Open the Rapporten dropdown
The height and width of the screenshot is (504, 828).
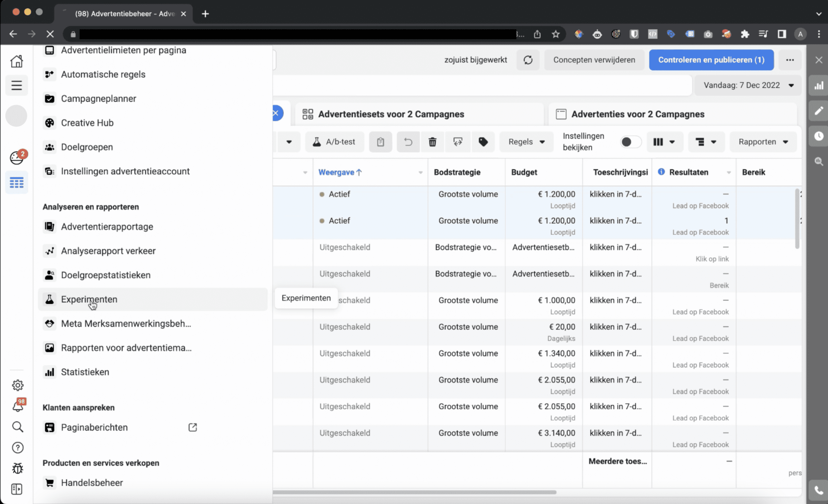(x=763, y=142)
